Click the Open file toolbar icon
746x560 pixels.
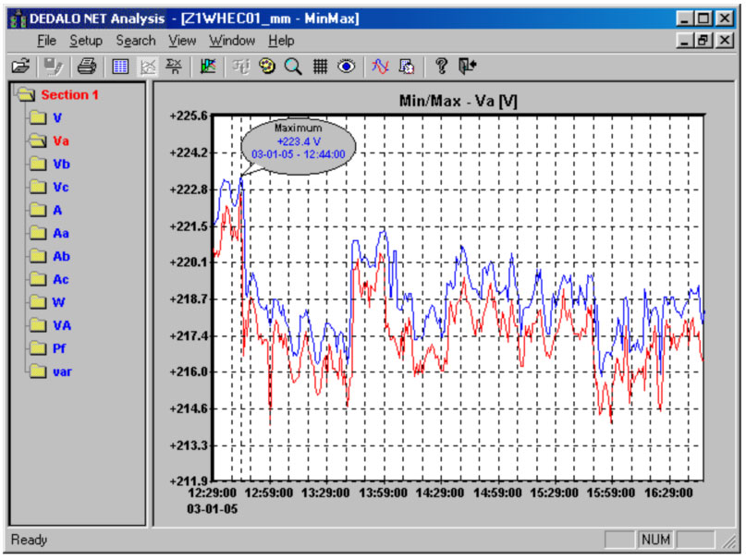point(20,67)
